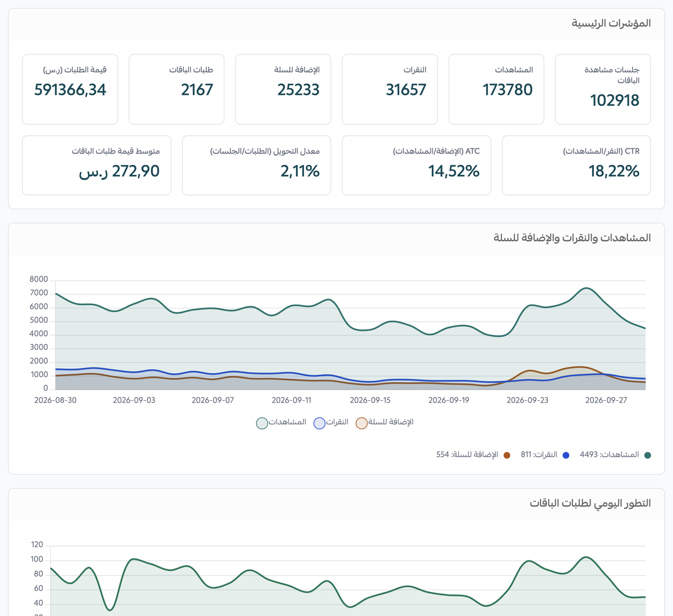
Task: Click the 2026-08-30 date on the x-axis
Action: pos(56,400)
